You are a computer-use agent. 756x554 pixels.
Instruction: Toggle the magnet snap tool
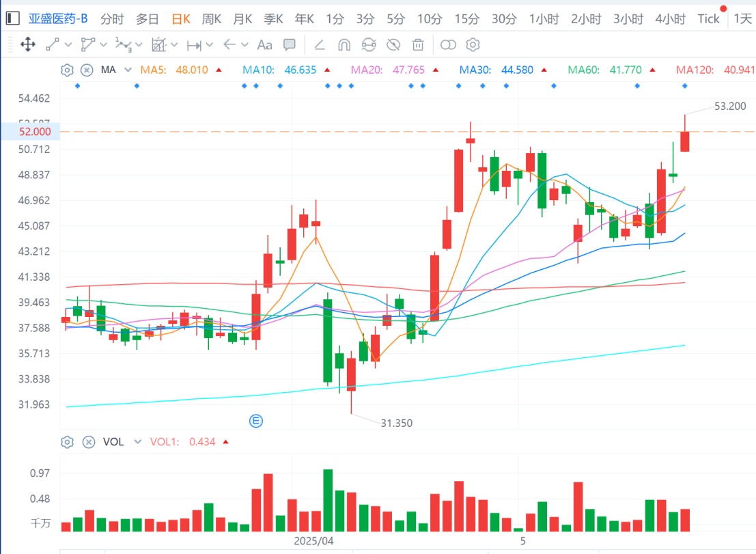coord(344,45)
